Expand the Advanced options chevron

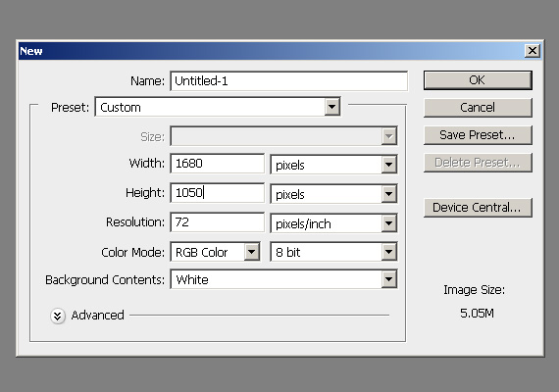pyautogui.click(x=58, y=316)
